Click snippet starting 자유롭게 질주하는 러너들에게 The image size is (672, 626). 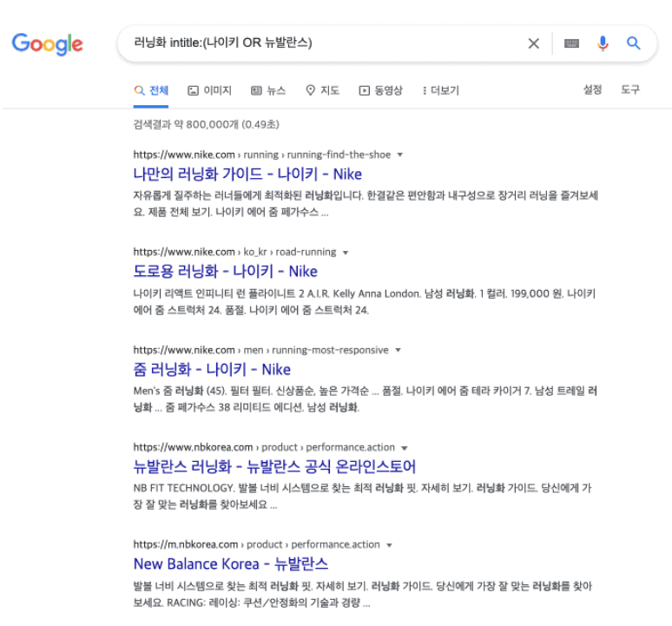pyautogui.click(x=366, y=203)
